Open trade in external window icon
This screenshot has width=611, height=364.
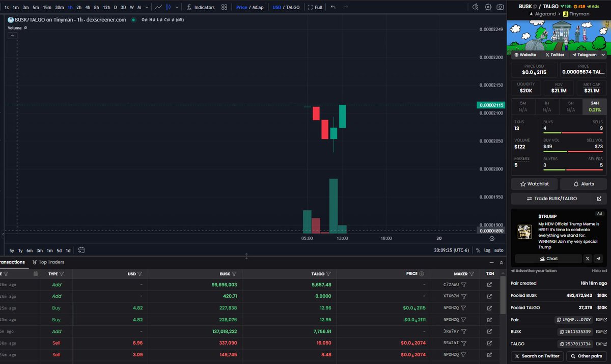tap(599, 199)
